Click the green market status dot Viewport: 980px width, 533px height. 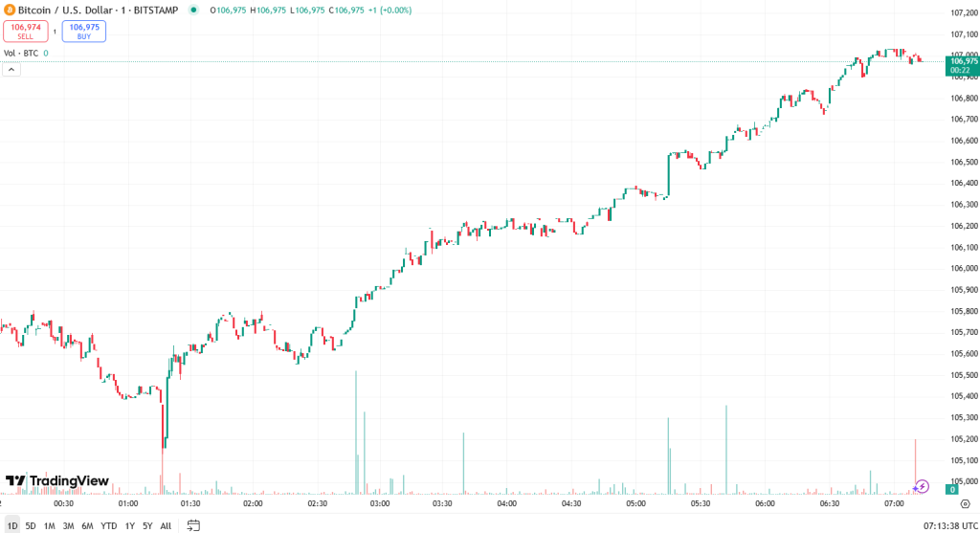click(194, 10)
